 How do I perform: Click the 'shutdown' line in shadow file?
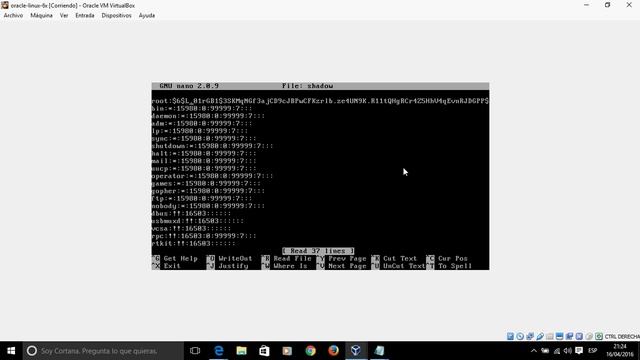[x=212, y=146]
